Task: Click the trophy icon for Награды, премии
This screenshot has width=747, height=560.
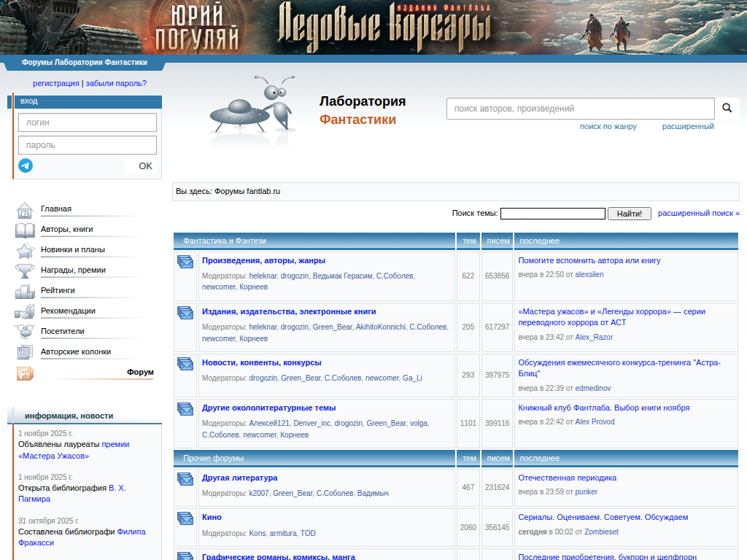Action: (x=25, y=271)
